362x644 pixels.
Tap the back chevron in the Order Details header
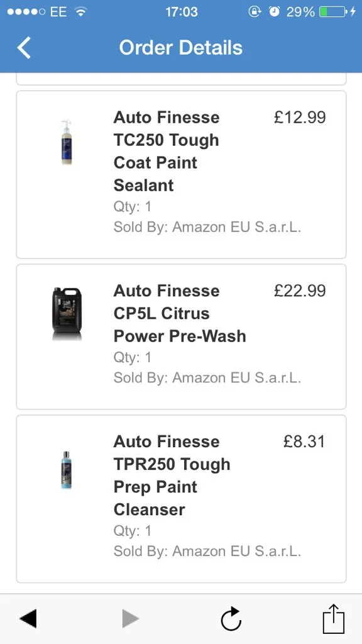point(24,48)
